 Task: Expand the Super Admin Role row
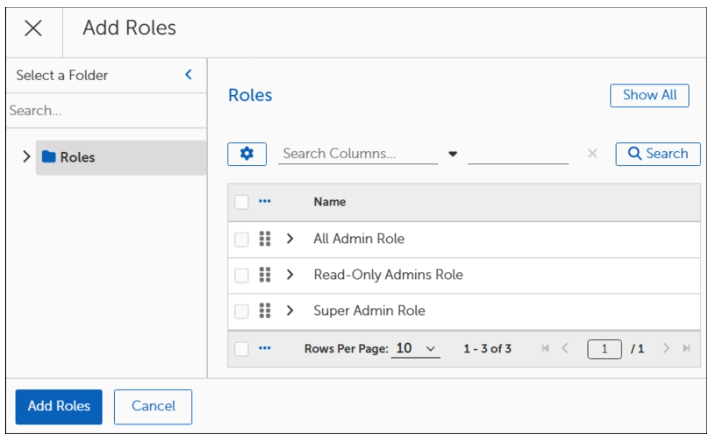290,311
